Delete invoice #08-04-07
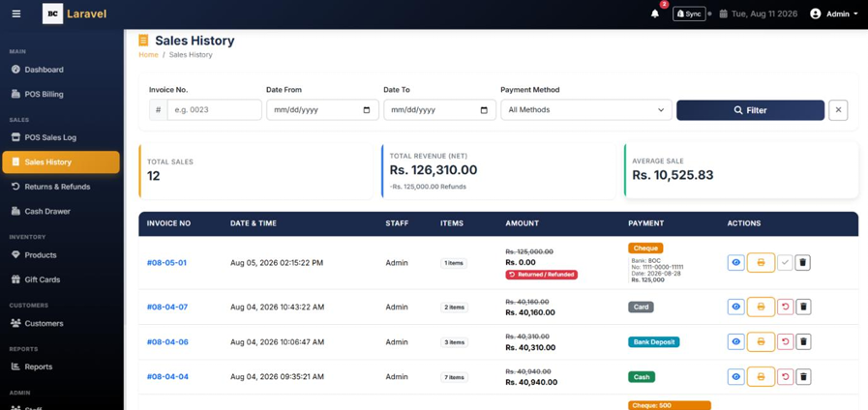The image size is (868, 410). pyautogui.click(x=803, y=307)
